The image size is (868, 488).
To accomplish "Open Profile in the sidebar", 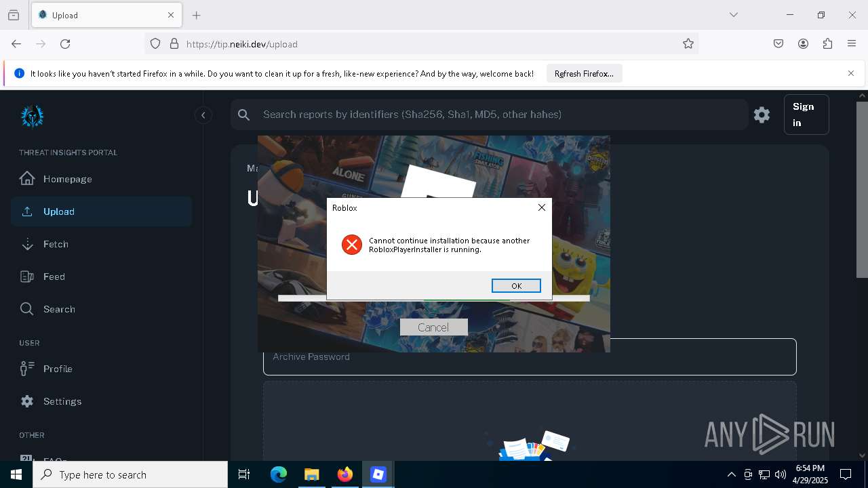I will click(x=101, y=369).
